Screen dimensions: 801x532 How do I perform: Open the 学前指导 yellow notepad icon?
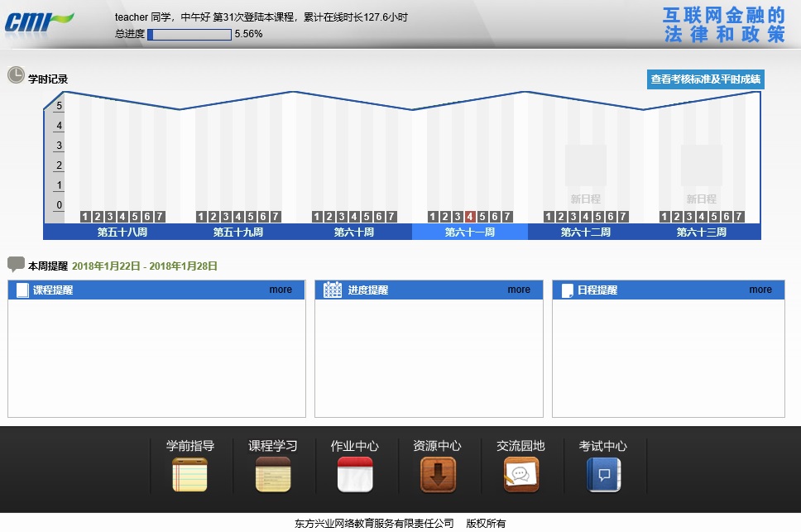pos(189,474)
